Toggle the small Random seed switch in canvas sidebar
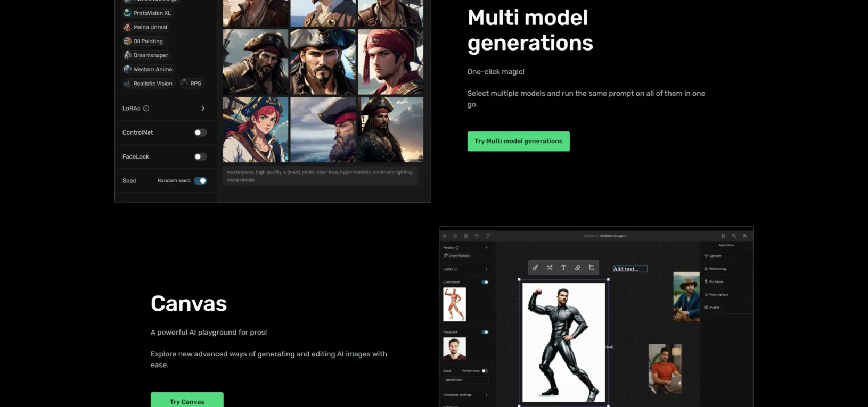Screen dimensions: 868x407 (485, 371)
